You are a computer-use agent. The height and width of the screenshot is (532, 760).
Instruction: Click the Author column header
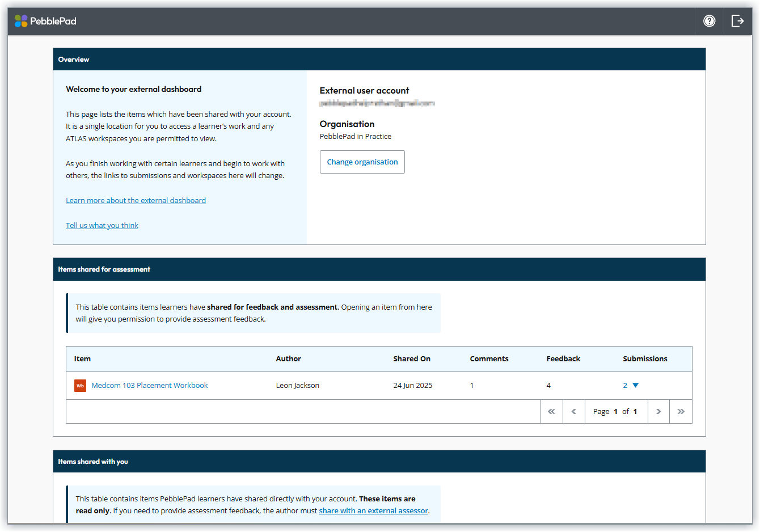click(288, 359)
